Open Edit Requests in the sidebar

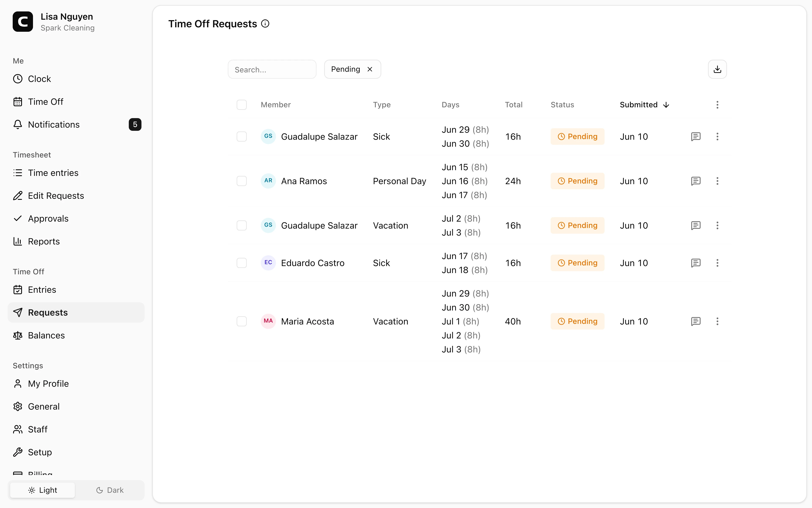[x=76, y=196]
